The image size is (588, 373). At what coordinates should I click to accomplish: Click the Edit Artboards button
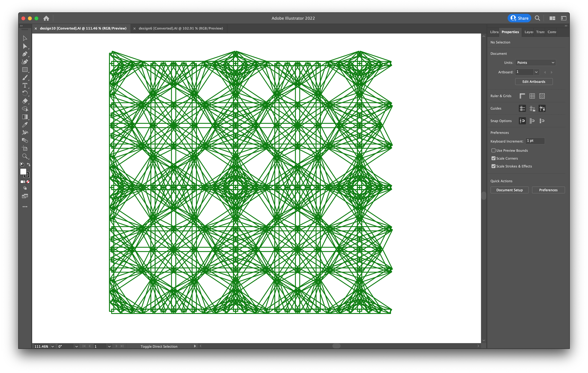tap(534, 82)
